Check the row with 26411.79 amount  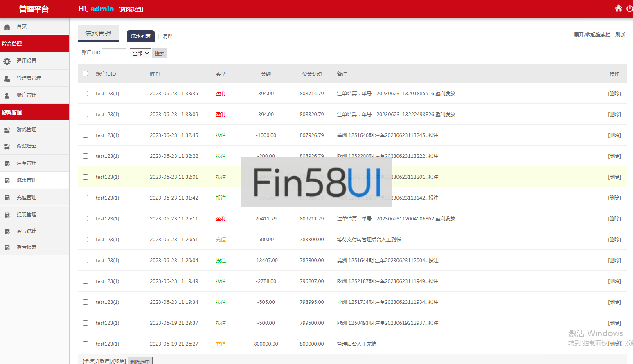point(85,219)
